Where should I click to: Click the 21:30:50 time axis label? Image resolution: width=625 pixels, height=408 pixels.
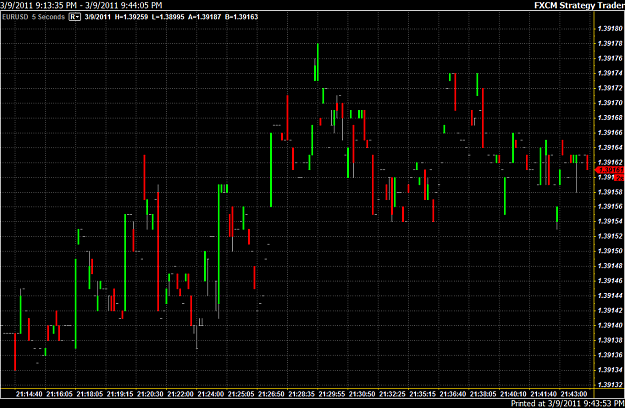[x=362, y=394]
